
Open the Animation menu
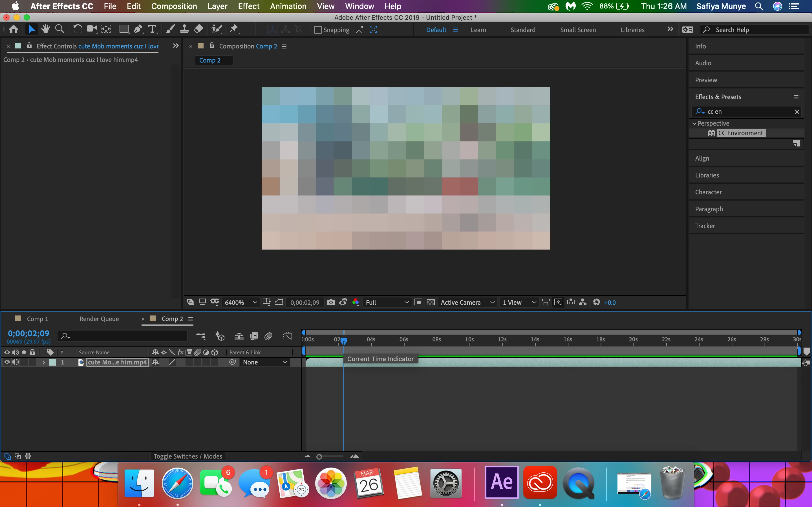pyautogui.click(x=288, y=6)
